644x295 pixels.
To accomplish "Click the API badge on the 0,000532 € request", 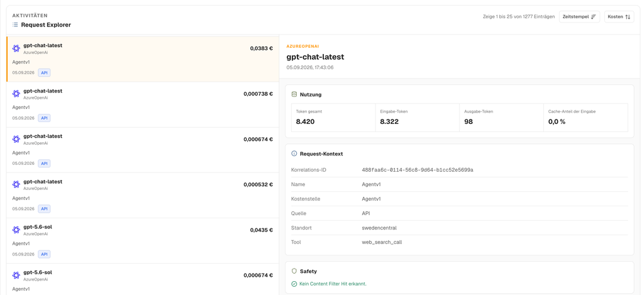I will 45,209.
